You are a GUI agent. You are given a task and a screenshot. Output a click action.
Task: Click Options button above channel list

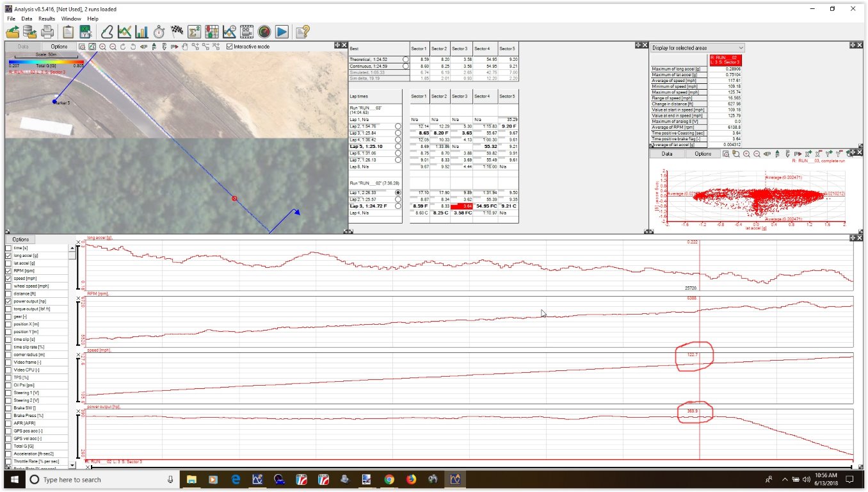point(20,239)
